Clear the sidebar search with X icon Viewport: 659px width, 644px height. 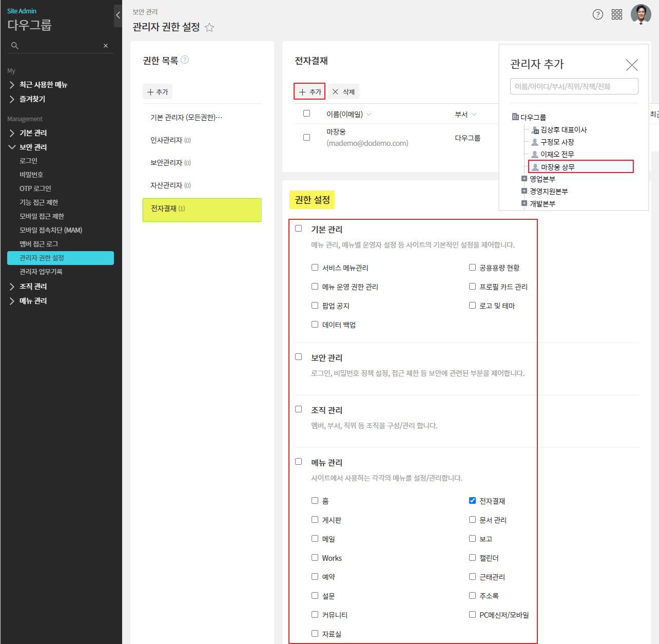(106, 46)
